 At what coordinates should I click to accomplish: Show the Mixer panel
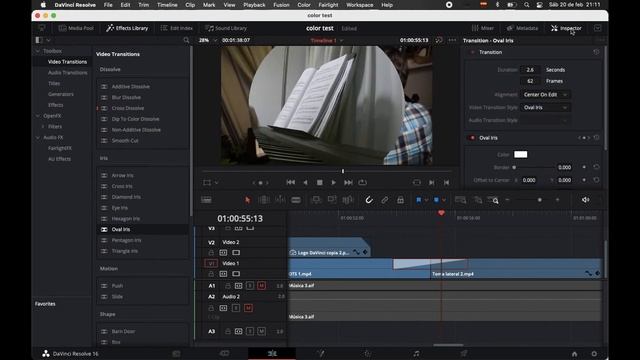482,28
